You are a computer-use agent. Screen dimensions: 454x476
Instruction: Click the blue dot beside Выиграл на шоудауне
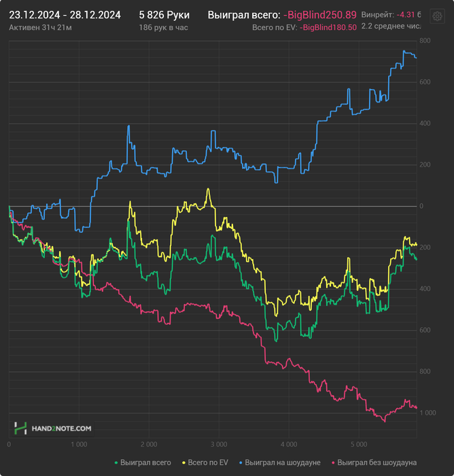pyautogui.click(x=241, y=462)
